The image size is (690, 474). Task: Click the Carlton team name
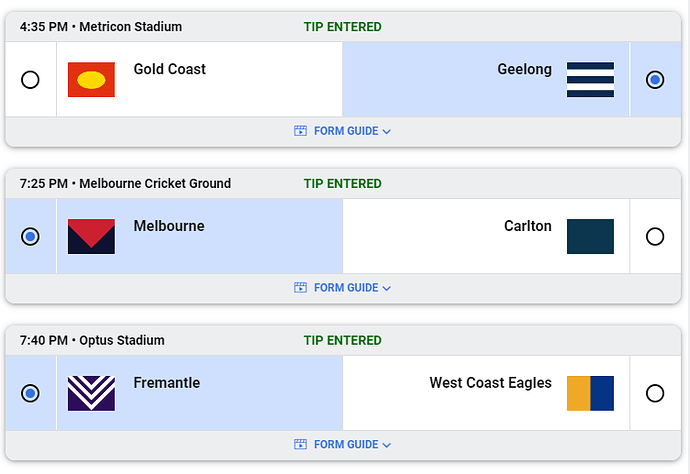tap(527, 226)
